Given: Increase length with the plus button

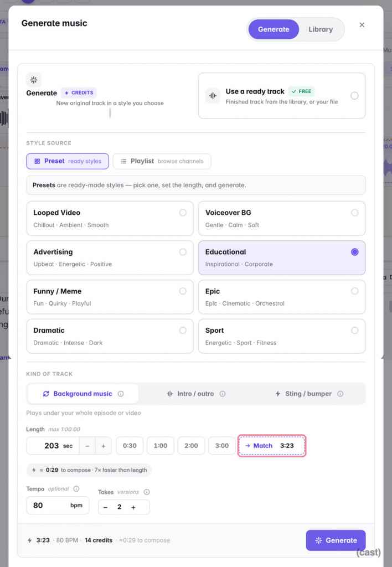Looking at the screenshot, I should point(104,446).
